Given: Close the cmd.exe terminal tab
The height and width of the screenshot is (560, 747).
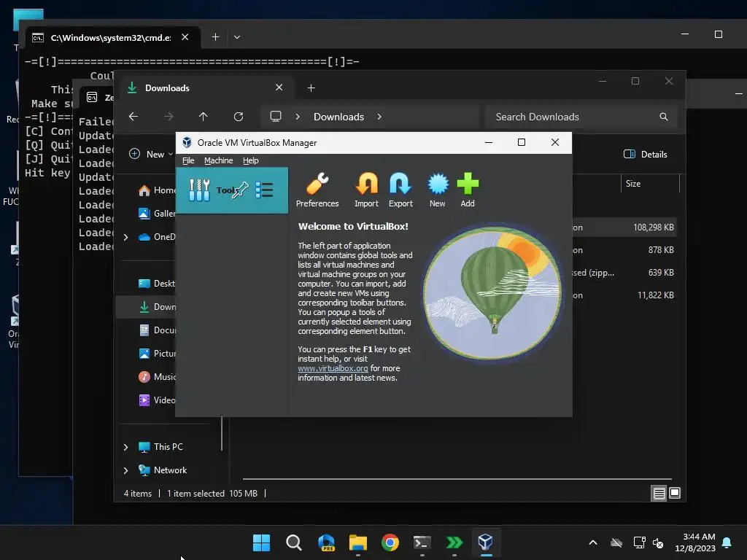Looking at the screenshot, I should [185, 37].
